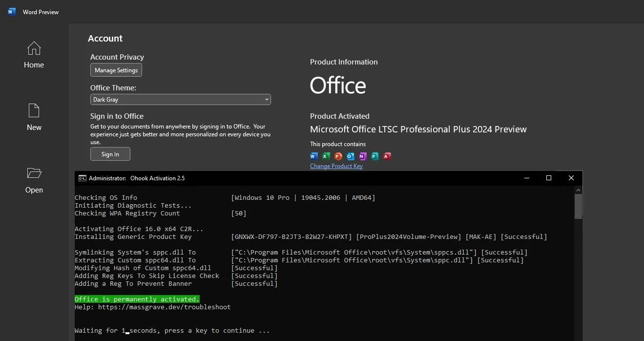Click the Manage Settings button

pos(116,70)
